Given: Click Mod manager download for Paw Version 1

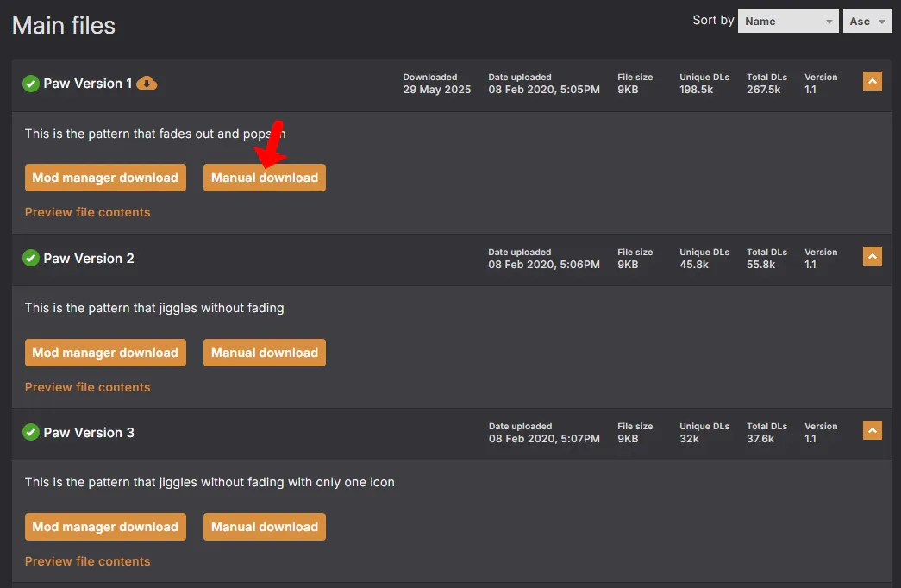Looking at the screenshot, I should point(105,178).
